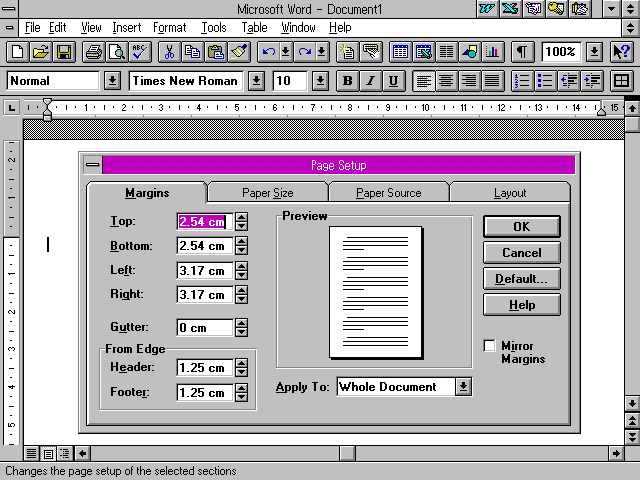This screenshot has height=480, width=640.
Task: Select the Format Painter brush
Action: click(x=239, y=52)
